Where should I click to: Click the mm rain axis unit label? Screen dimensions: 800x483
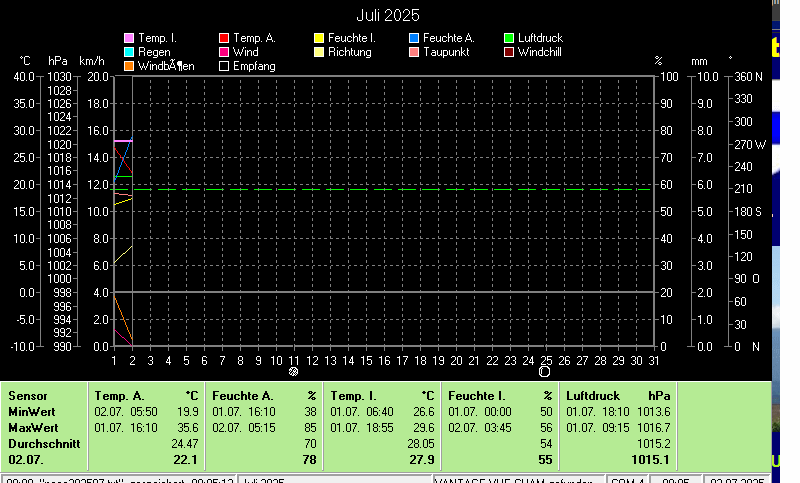click(x=699, y=62)
